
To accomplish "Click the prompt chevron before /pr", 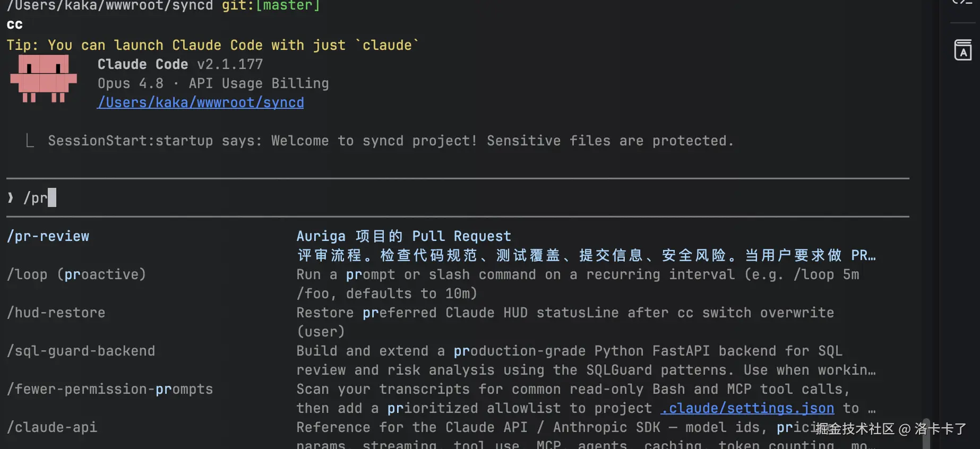I will [x=11, y=198].
